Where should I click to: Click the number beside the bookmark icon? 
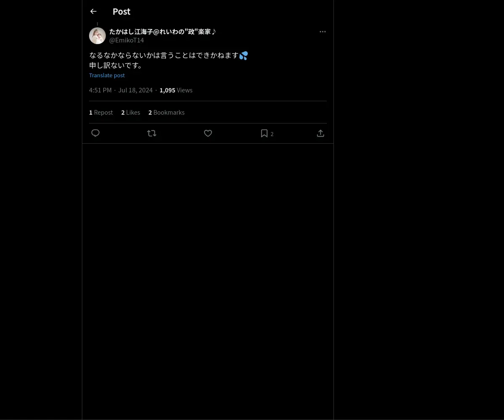(x=272, y=134)
